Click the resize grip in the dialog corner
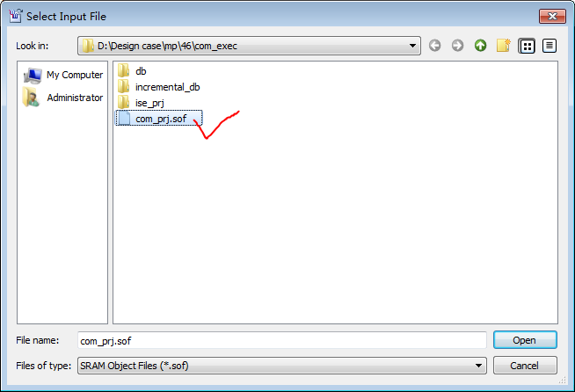 pyautogui.click(x=562, y=381)
